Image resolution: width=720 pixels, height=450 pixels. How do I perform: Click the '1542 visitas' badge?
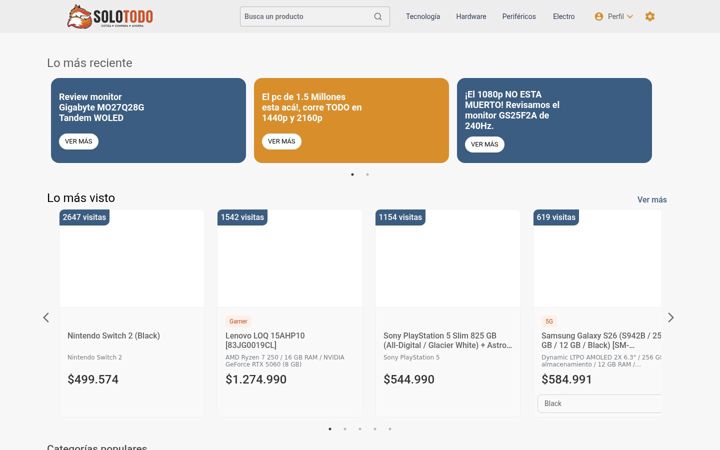(x=242, y=217)
